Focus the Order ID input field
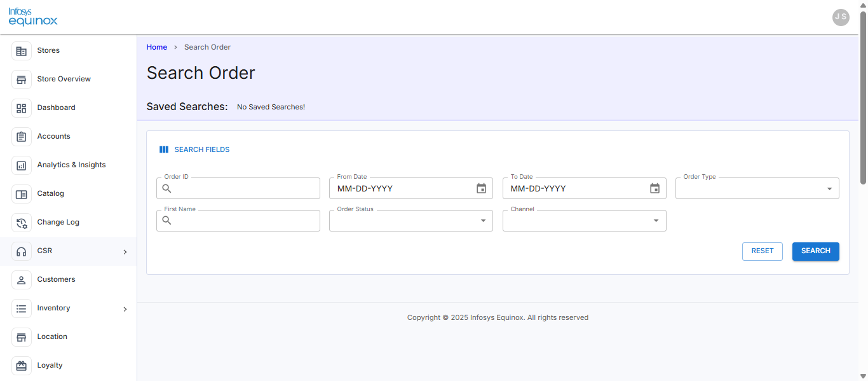 coord(238,188)
